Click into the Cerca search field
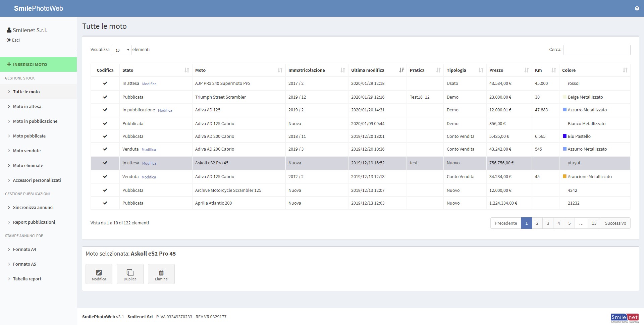 [597, 50]
